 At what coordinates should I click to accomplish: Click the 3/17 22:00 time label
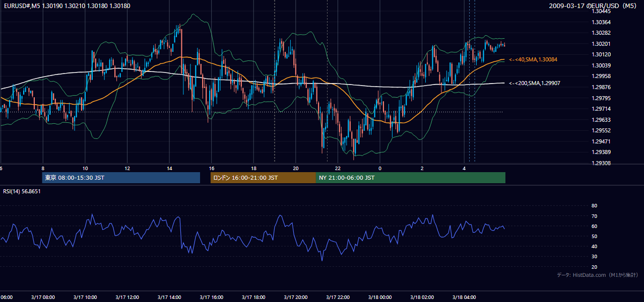(x=338, y=297)
